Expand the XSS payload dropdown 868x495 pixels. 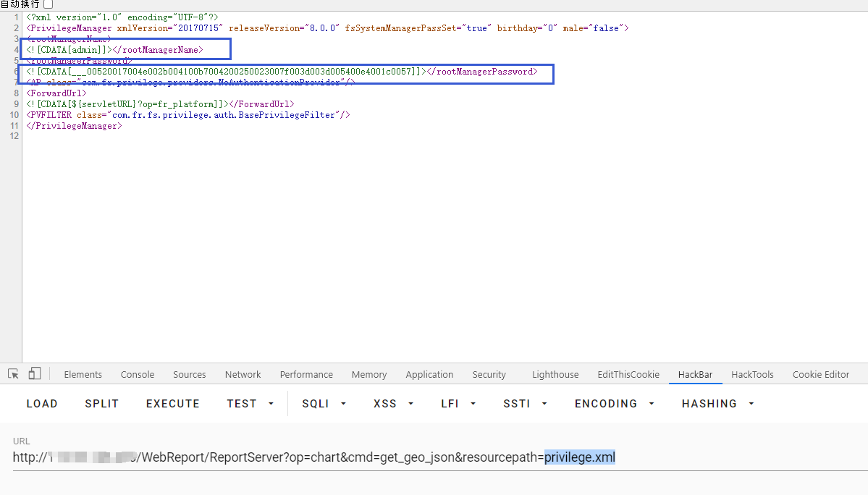click(393, 404)
